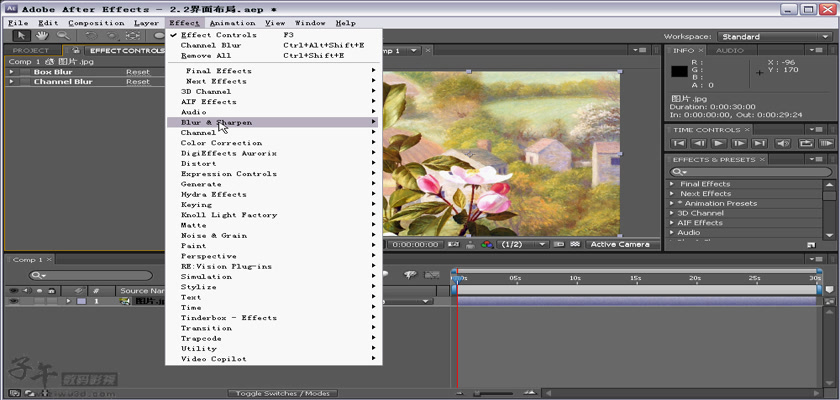Select the Selection arrow tool

[21, 36]
